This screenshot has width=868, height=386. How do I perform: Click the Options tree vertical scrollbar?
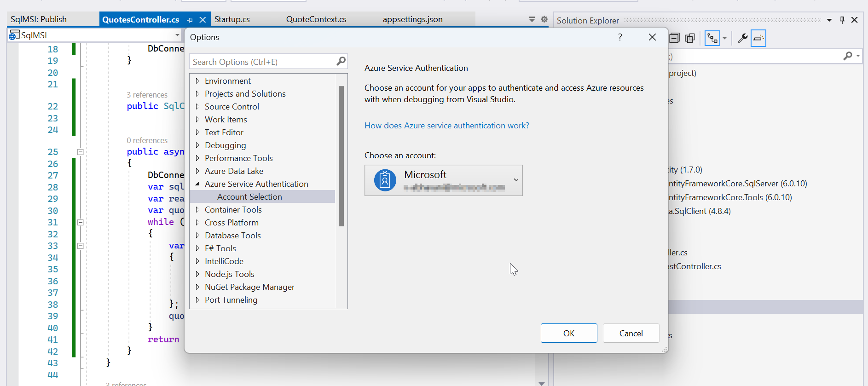pos(341,156)
